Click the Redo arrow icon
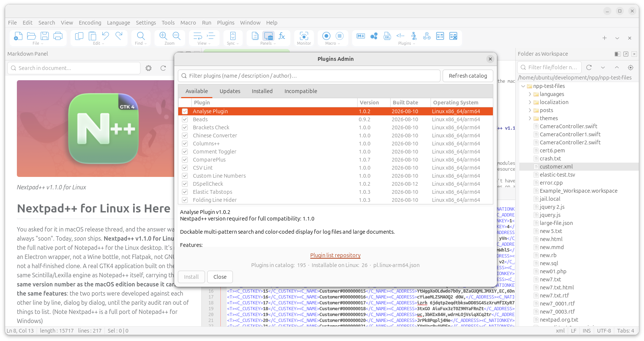Viewport: 644px width, 341px height. pos(119,36)
